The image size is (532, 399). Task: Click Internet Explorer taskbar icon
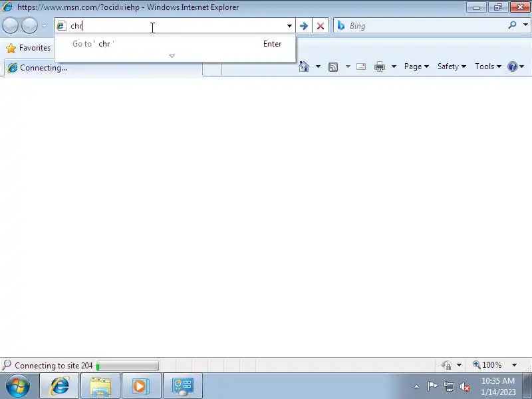[x=59, y=386]
